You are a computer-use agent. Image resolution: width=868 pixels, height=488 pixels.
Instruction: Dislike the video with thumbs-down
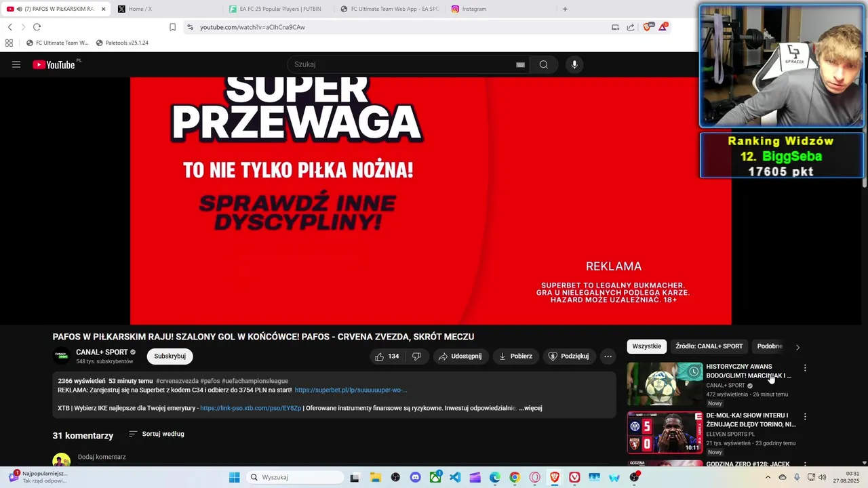point(417,356)
